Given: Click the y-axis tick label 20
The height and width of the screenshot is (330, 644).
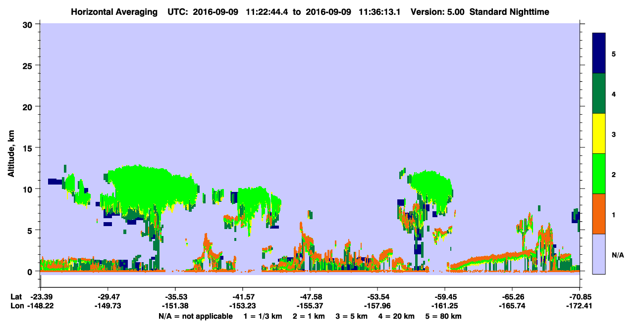Looking at the screenshot, I should coord(29,106).
